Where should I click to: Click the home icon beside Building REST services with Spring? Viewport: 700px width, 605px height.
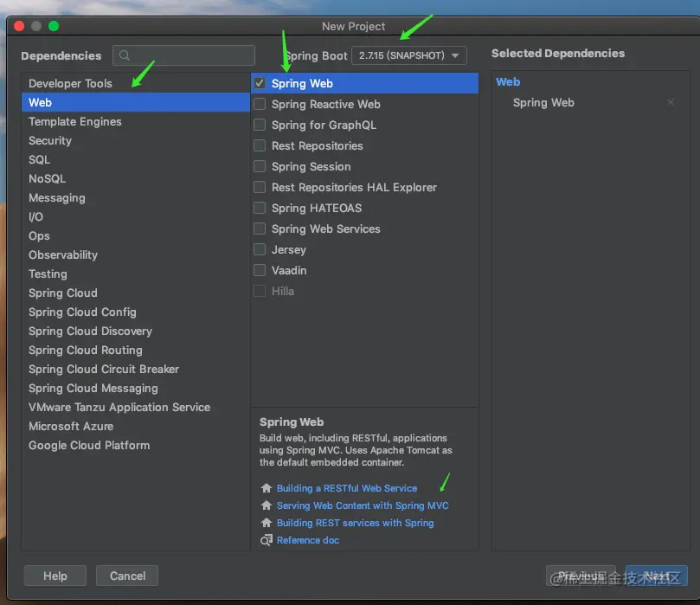pyautogui.click(x=267, y=523)
